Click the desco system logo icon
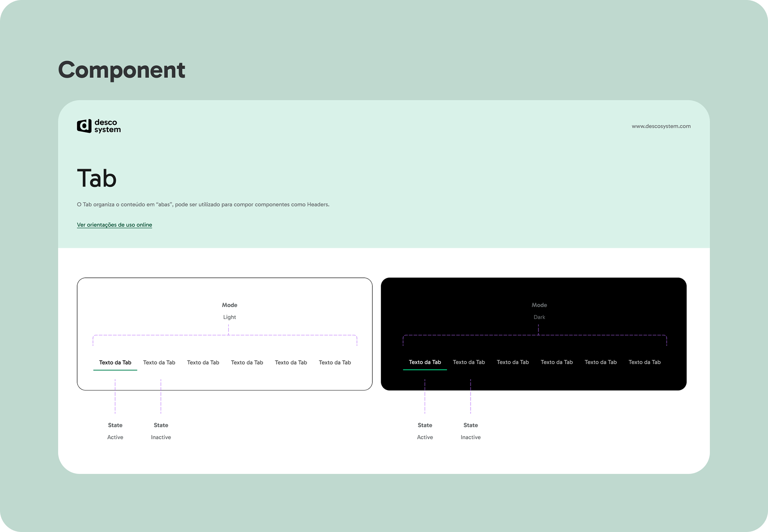The width and height of the screenshot is (768, 532). (84, 126)
